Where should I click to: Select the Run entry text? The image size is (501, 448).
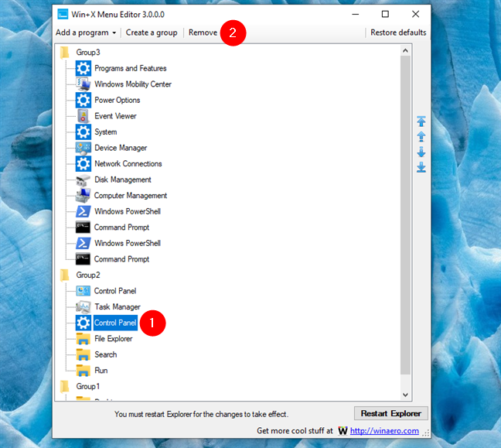[101, 371]
